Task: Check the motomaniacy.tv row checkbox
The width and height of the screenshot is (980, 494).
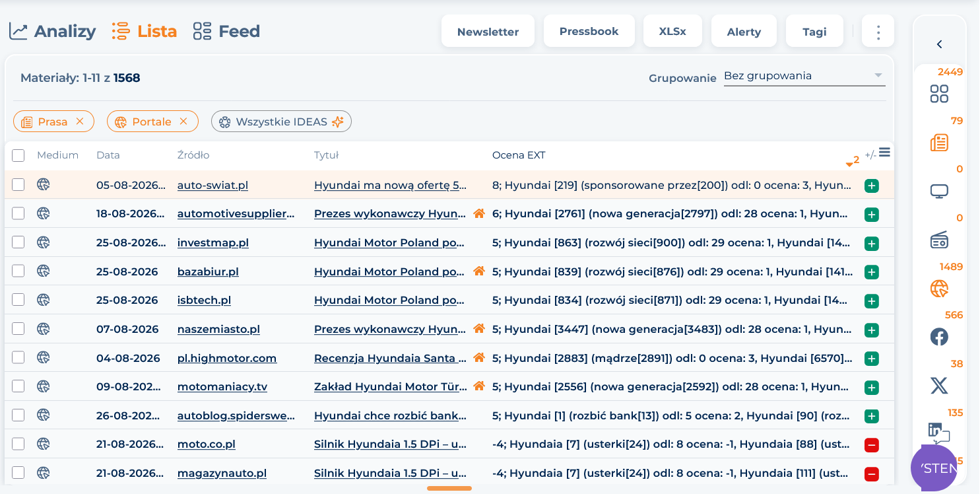Action: click(18, 386)
